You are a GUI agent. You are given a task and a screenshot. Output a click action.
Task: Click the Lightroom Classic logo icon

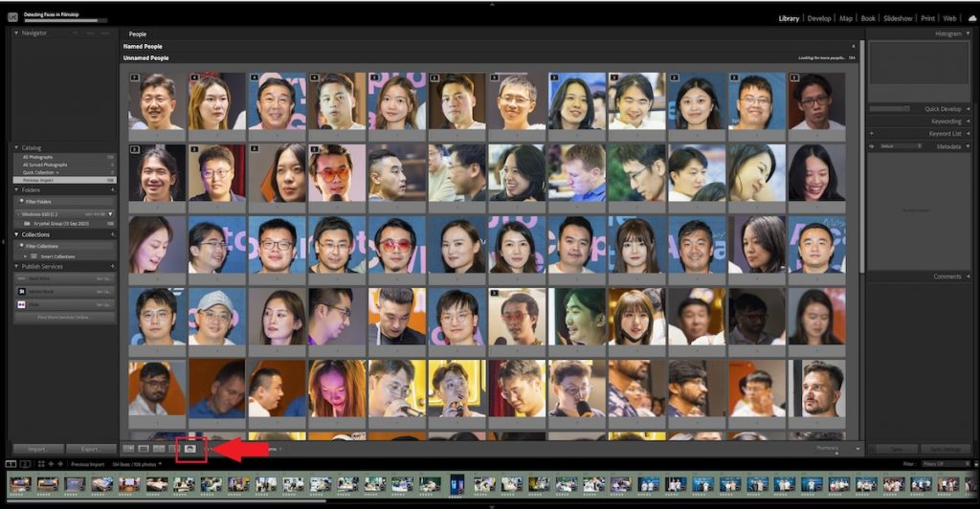click(12, 17)
